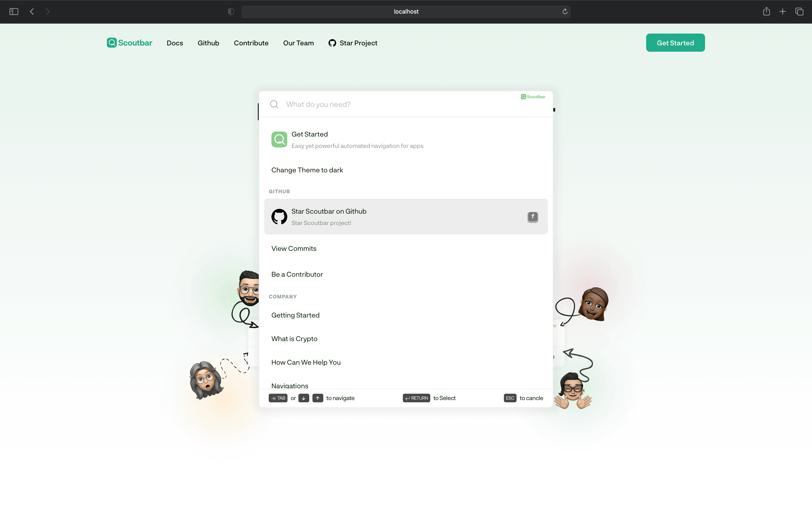Image resolution: width=812 pixels, height=508 pixels.
Task: Click the TAB key hint
Action: pyautogui.click(x=278, y=398)
